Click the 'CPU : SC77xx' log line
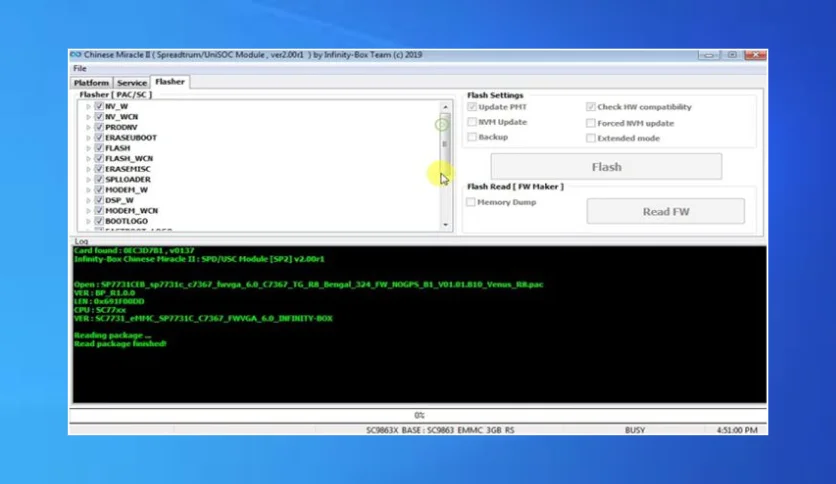The image size is (836, 484). (100, 310)
